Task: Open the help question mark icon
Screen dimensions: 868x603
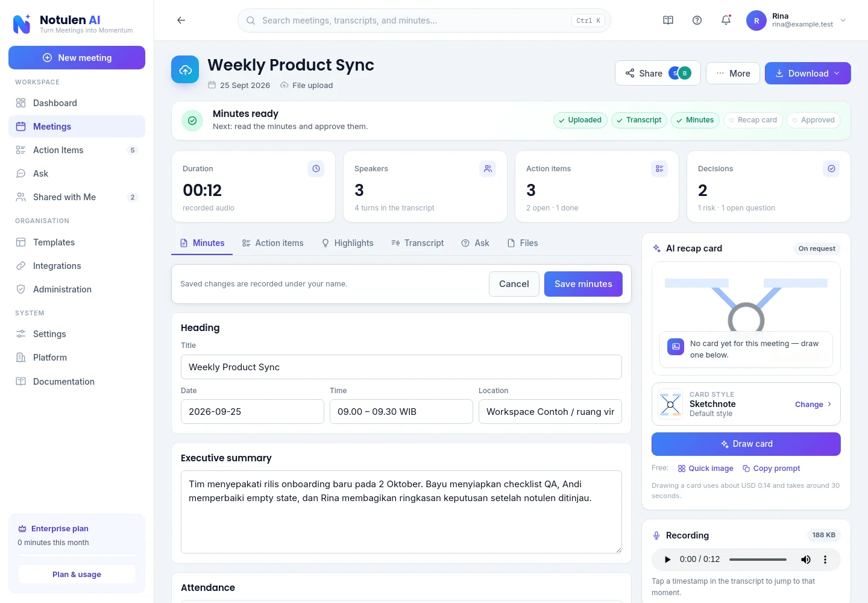Action: click(x=697, y=21)
